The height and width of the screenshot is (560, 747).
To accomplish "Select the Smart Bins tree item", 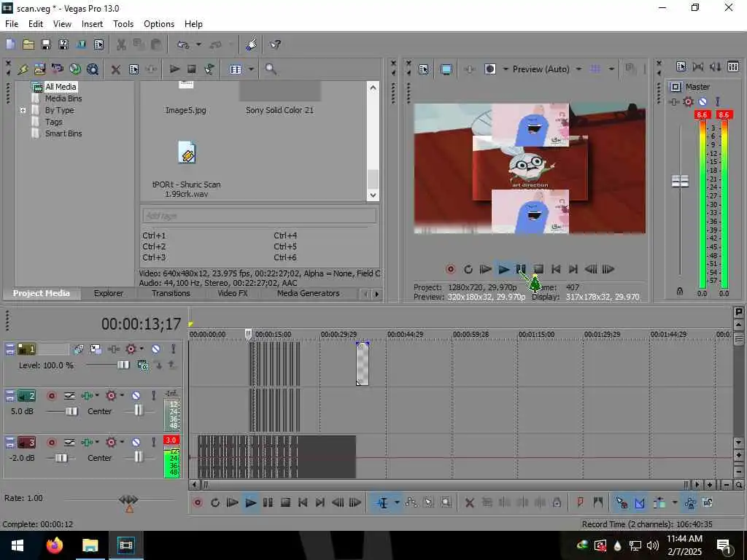I will (x=63, y=133).
